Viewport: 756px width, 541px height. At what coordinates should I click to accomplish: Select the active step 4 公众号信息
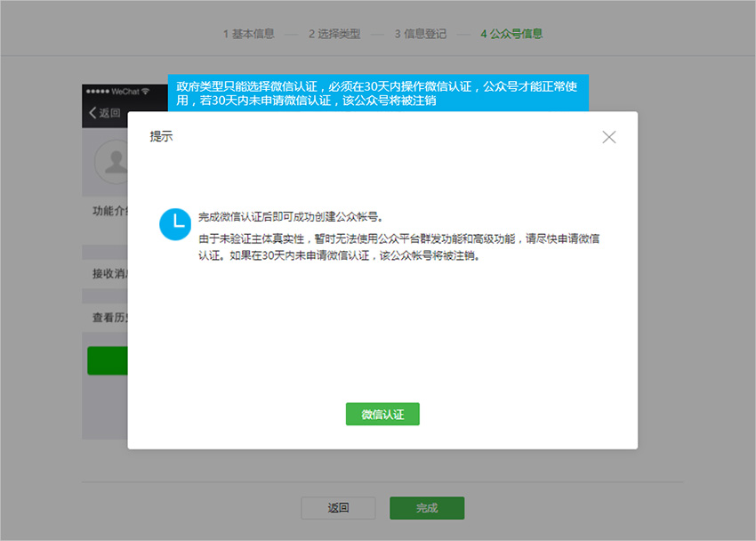511,34
